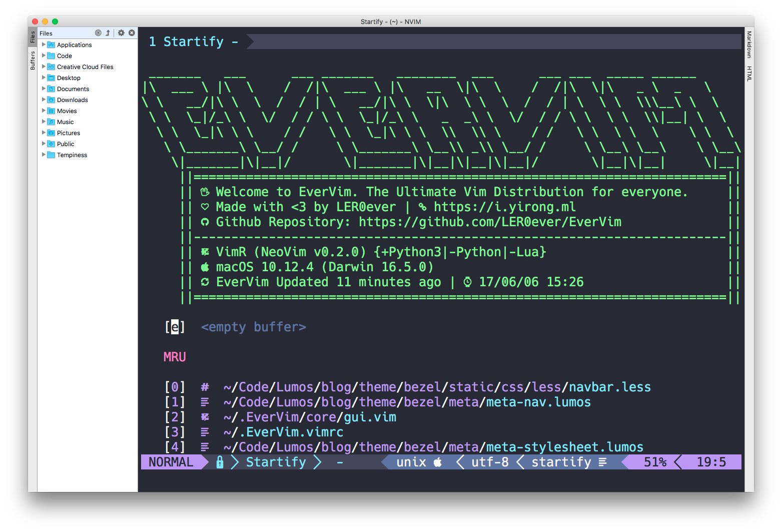Expand the Code folder
The height and width of the screenshot is (532, 782).
coord(44,56)
